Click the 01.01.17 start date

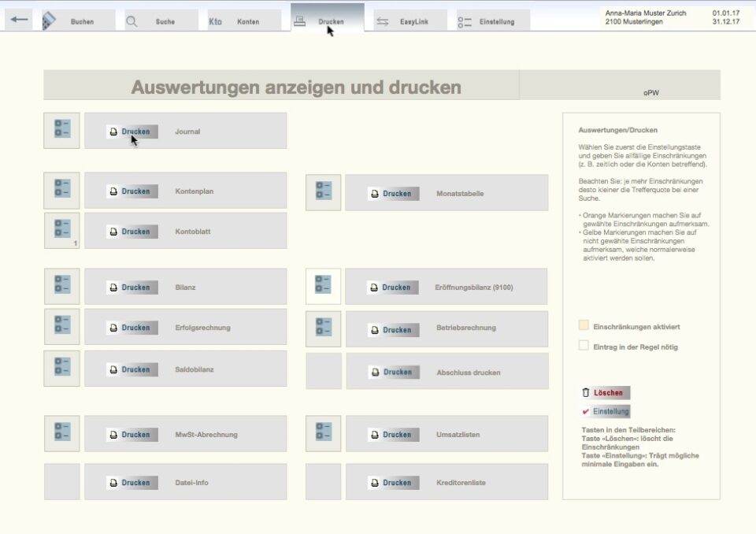point(726,13)
